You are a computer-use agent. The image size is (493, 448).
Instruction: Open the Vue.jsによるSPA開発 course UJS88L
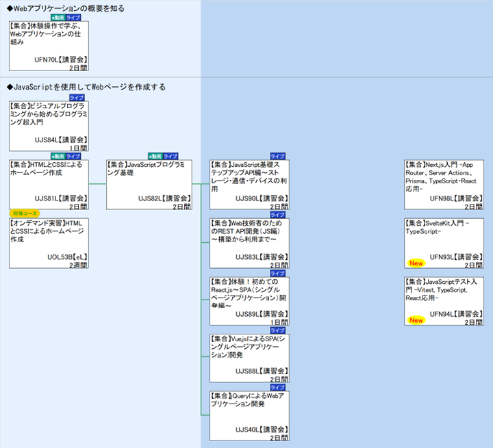249,358
